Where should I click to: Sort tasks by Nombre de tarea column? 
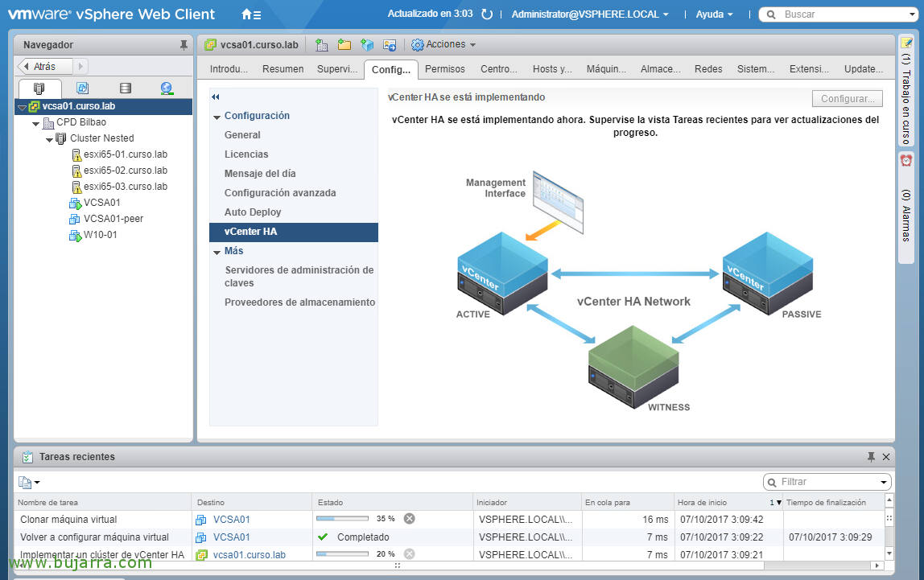click(102, 502)
